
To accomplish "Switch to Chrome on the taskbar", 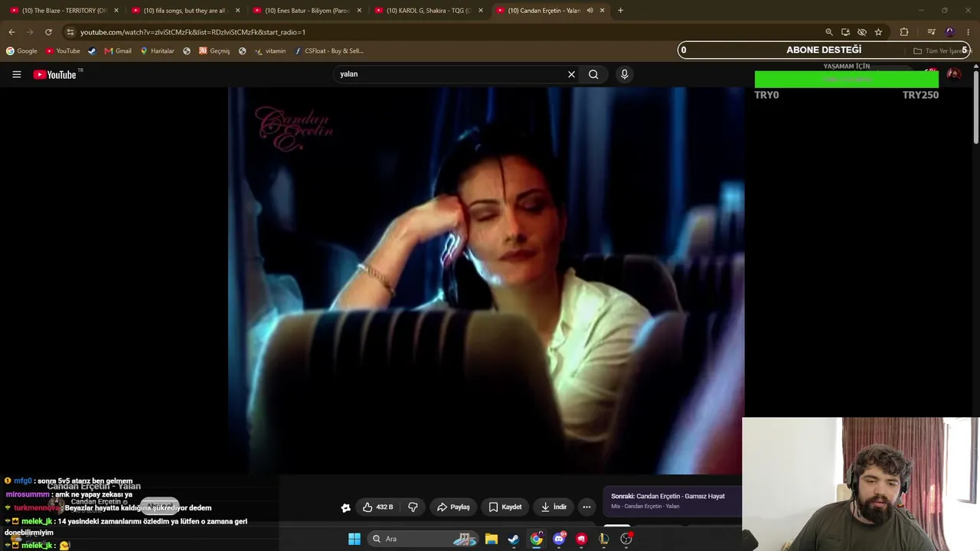I will point(537,539).
